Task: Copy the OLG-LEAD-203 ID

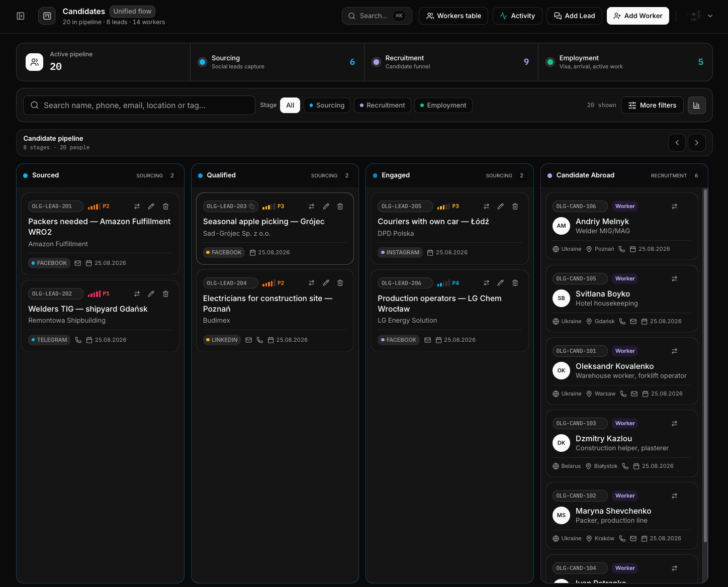Action: (x=252, y=207)
